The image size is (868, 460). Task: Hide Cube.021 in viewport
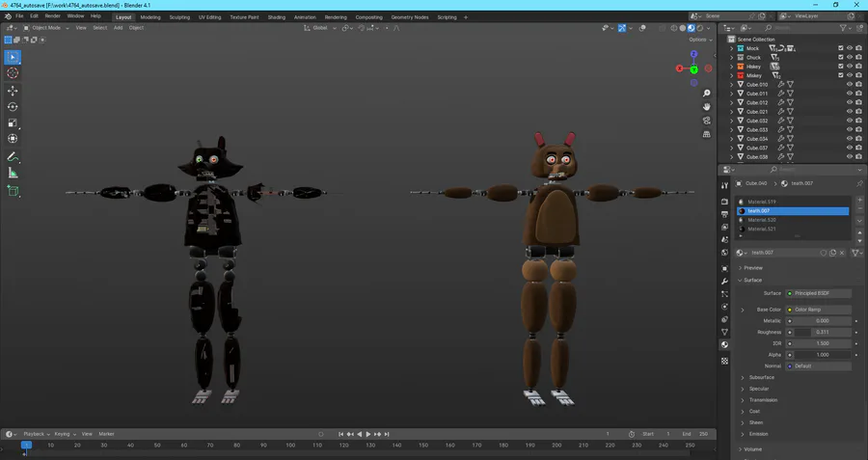(x=849, y=112)
